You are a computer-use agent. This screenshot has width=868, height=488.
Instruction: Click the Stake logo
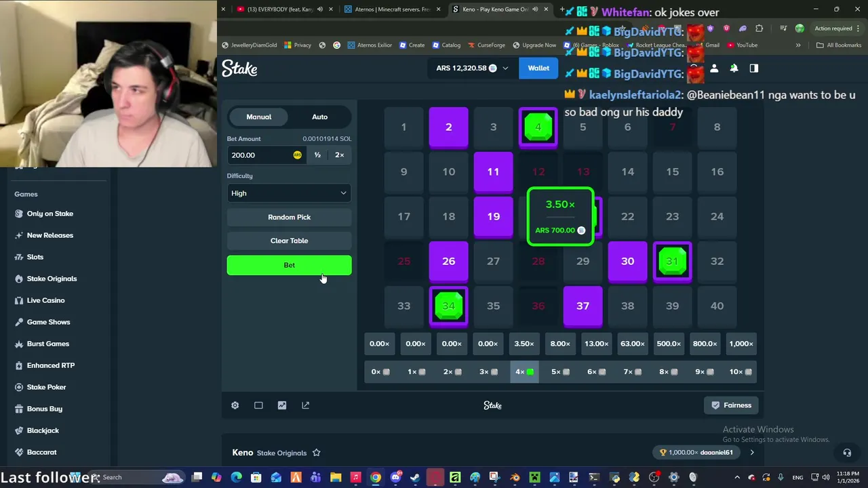(239, 68)
